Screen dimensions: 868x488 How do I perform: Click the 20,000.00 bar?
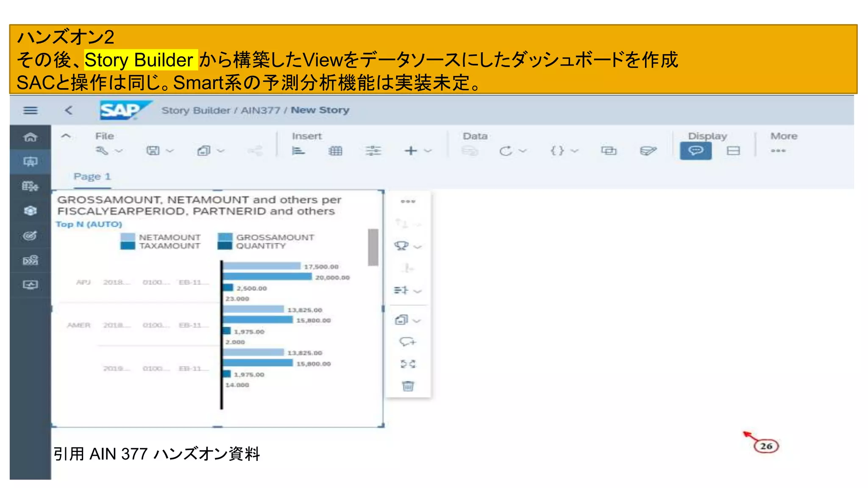click(267, 277)
